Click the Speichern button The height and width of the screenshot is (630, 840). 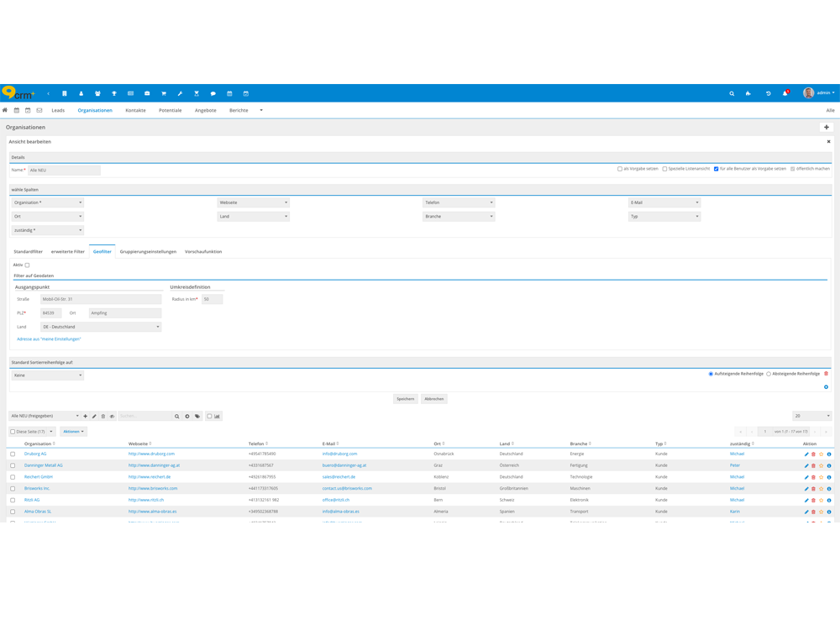[x=405, y=399]
